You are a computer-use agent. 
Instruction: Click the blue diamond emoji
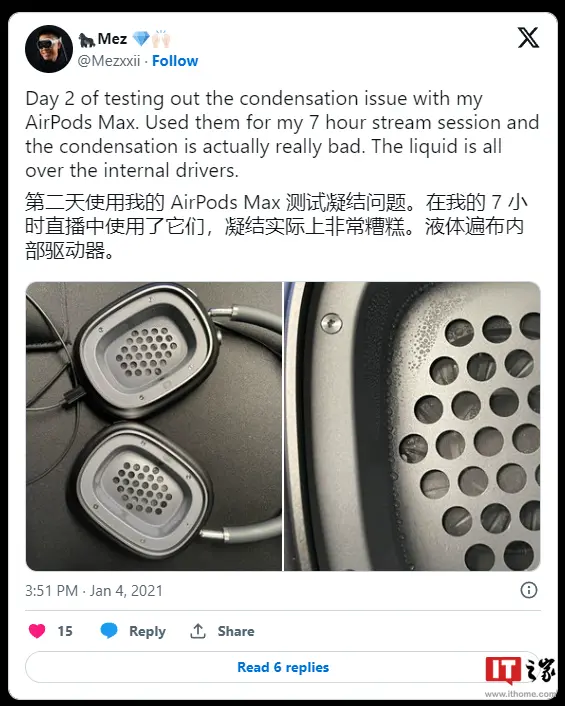(x=141, y=39)
